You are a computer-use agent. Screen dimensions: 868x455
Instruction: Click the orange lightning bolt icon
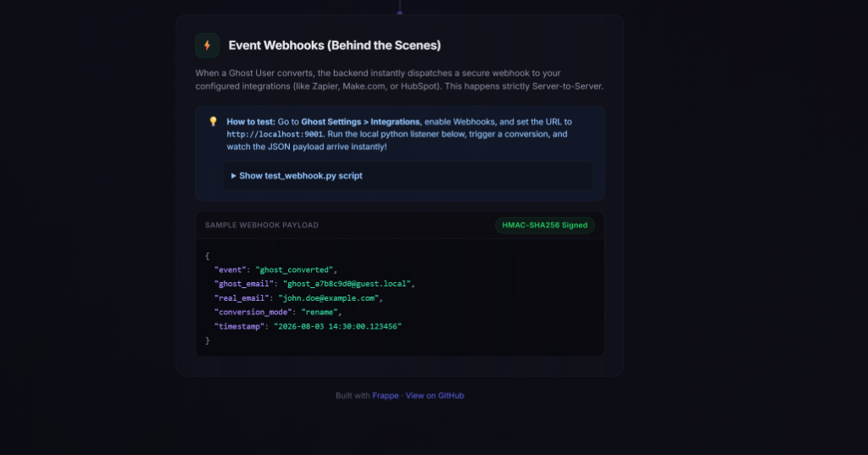click(207, 46)
